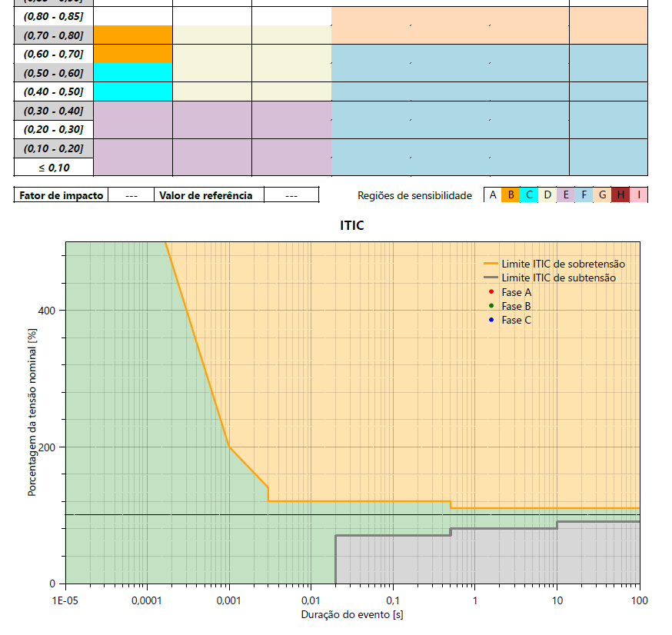Click the (0,50 - 0,60] row header
Image resolution: width=672 pixels, height=635 pixels.
click(x=54, y=73)
